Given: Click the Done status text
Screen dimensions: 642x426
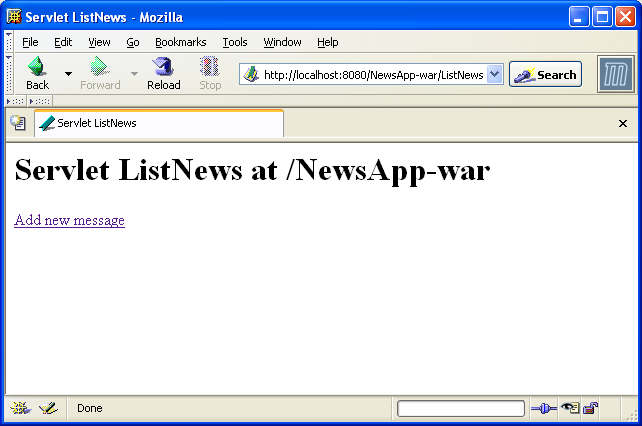Looking at the screenshot, I should click(x=90, y=408).
